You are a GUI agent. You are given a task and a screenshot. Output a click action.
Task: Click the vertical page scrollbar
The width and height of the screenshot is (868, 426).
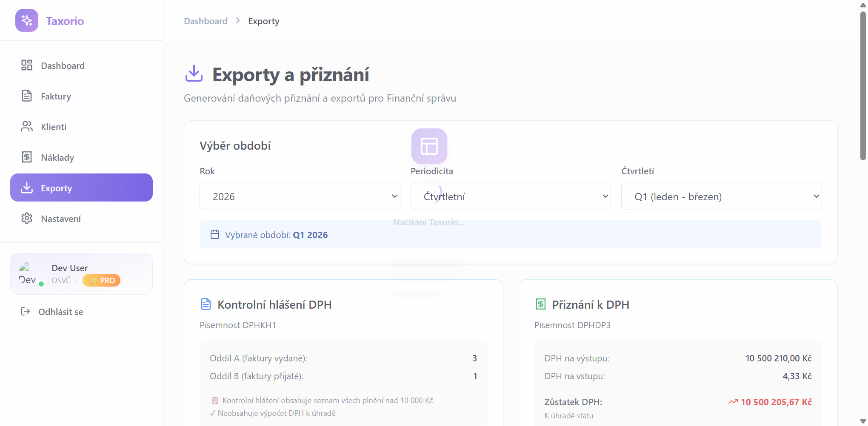pyautogui.click(x=863, y=85)
